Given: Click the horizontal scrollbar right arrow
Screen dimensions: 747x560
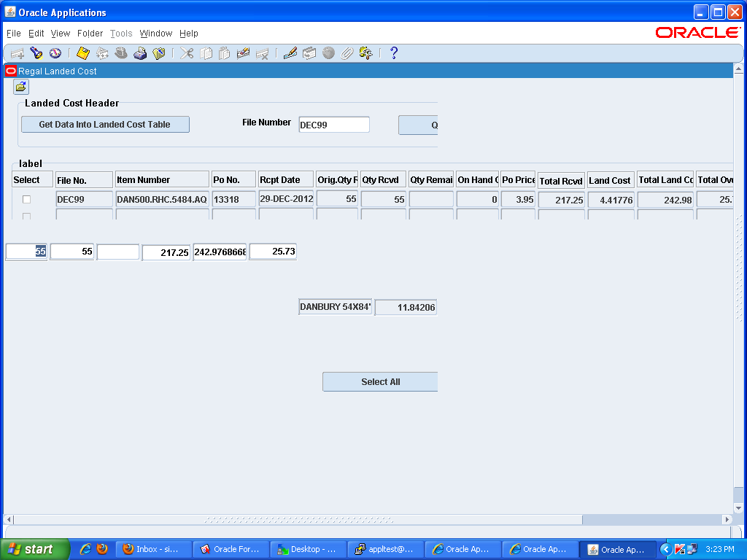Looking at the screenshot, I should click(x=727, y=519).
